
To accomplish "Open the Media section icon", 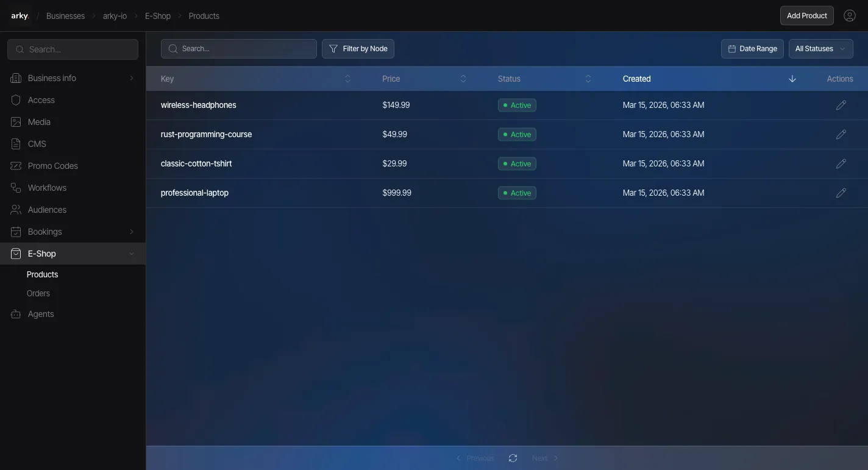I will coord(16,122).
